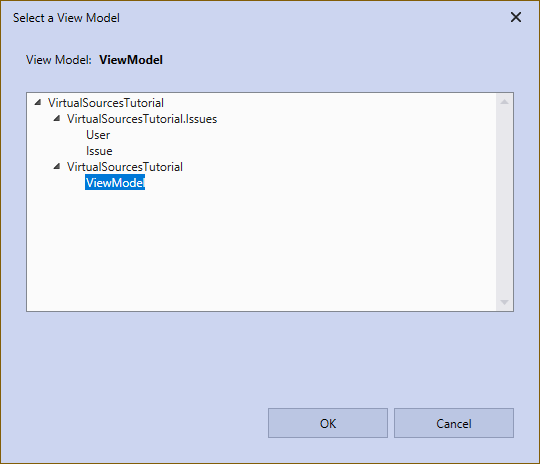Click empty space inside the tree list
Image resolution: width=540 pixels, height=464 pixels.
tap(262, 248)
